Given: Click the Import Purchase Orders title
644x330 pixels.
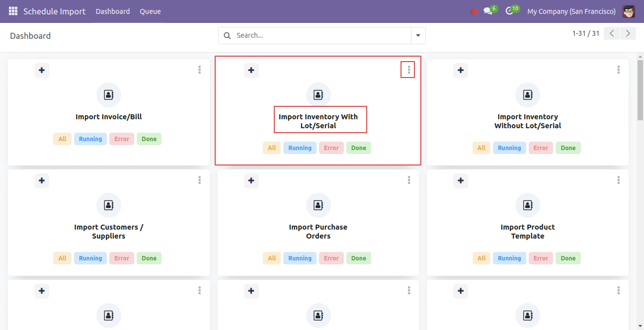Looking at the screenshot, I should click(x=319, y=232).
